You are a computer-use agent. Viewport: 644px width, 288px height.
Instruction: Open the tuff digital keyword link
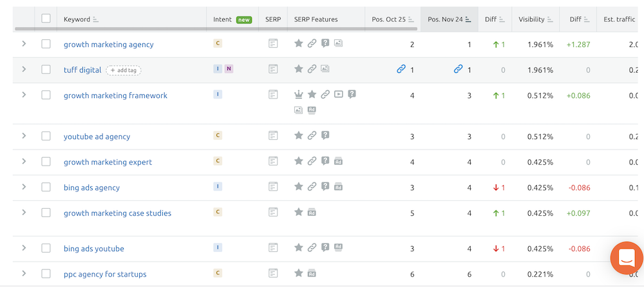82,70
